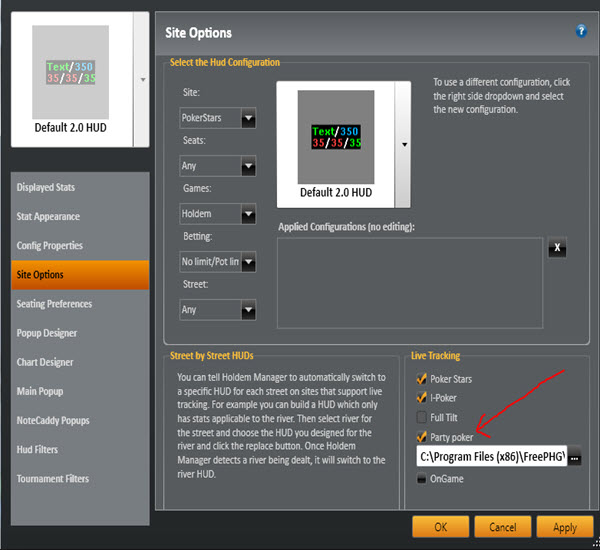Open Popup Designer section
600x550 pixels.
[x=80, y=333]
